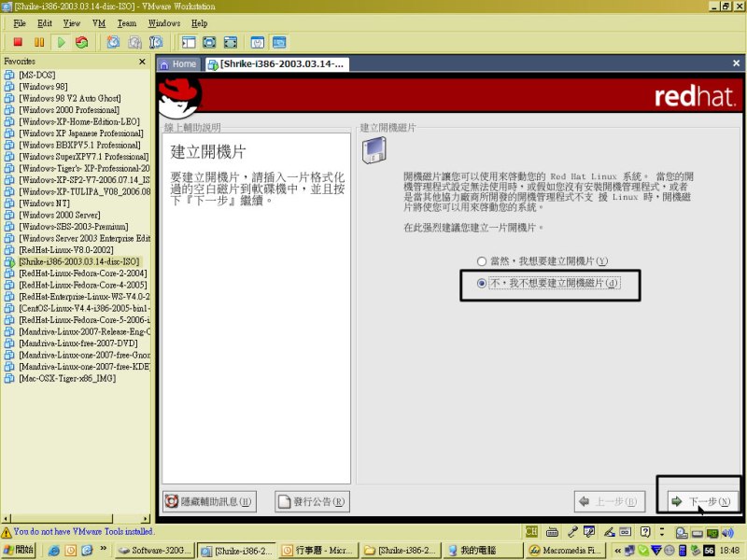Open the VM menu
The image size is (747, 560).
click(99, 22)
